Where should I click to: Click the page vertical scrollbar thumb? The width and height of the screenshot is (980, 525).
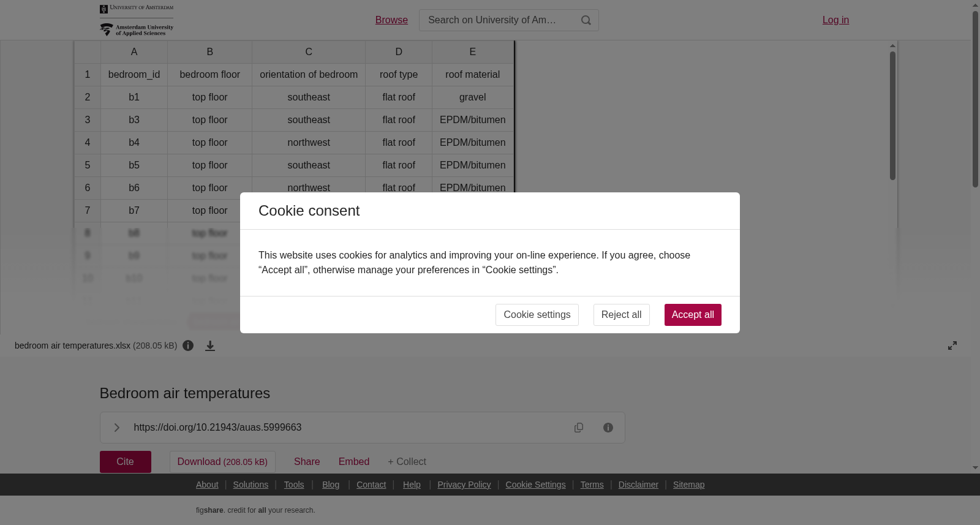(975, 99)
